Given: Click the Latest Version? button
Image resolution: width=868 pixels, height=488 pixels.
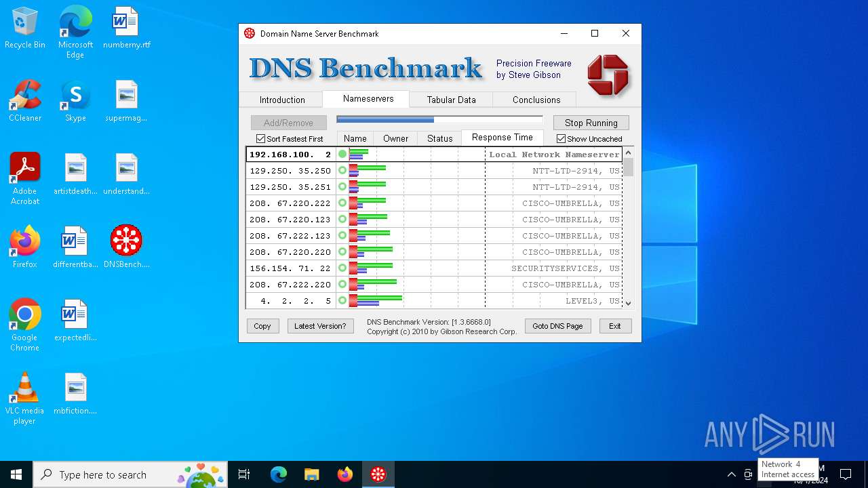Looking at the screenshot, I should (320, 326).
